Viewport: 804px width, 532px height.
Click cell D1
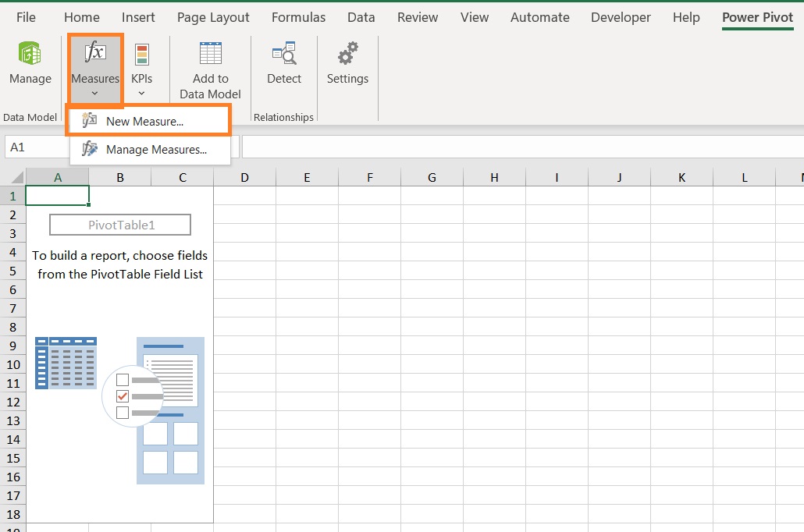244,196
